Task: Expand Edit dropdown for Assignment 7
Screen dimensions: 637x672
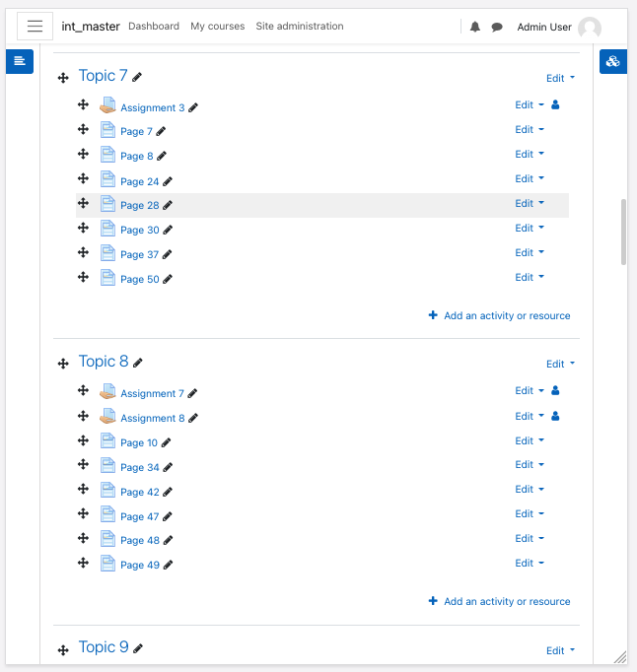Action: (x=530, y=390)
